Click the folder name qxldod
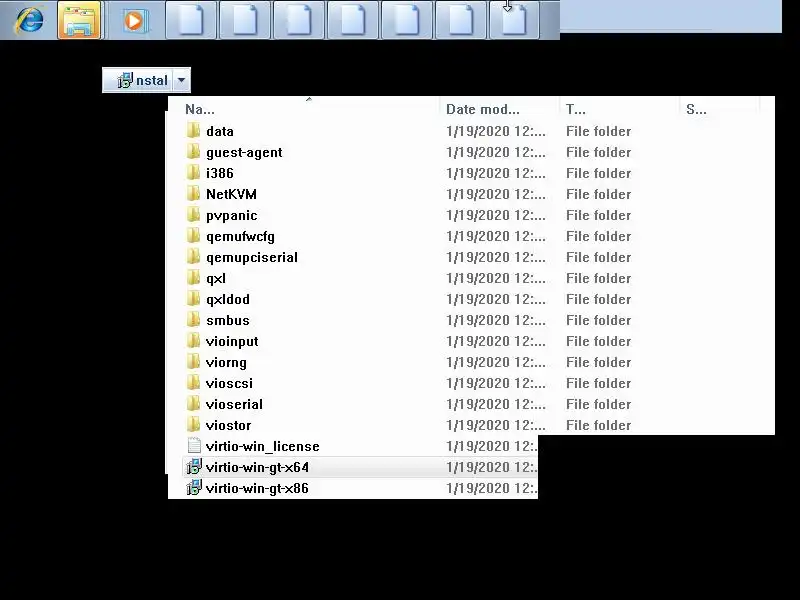The image size is (800, 600). tap(228, 299)
